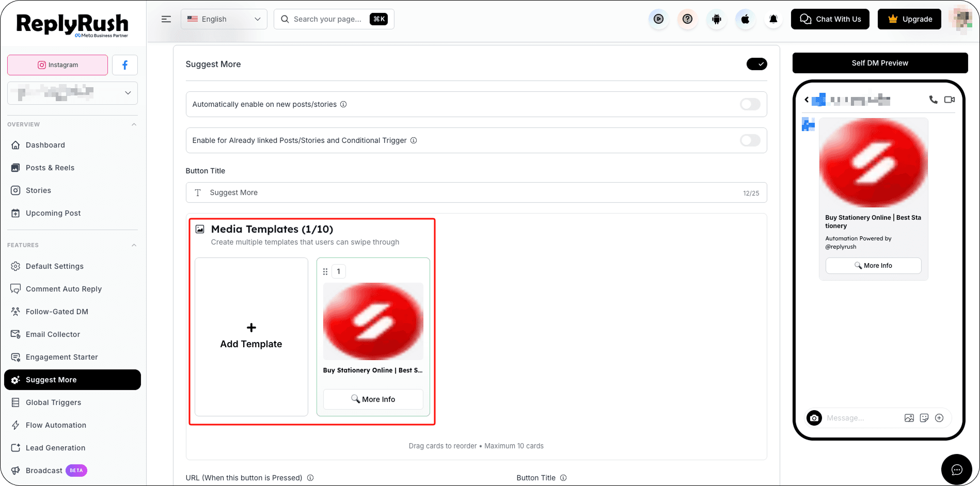Image resolution: width=980 pixels, height=486 pixels.
Task: Expand the account selector dropdown
Action: pos(72,93)
